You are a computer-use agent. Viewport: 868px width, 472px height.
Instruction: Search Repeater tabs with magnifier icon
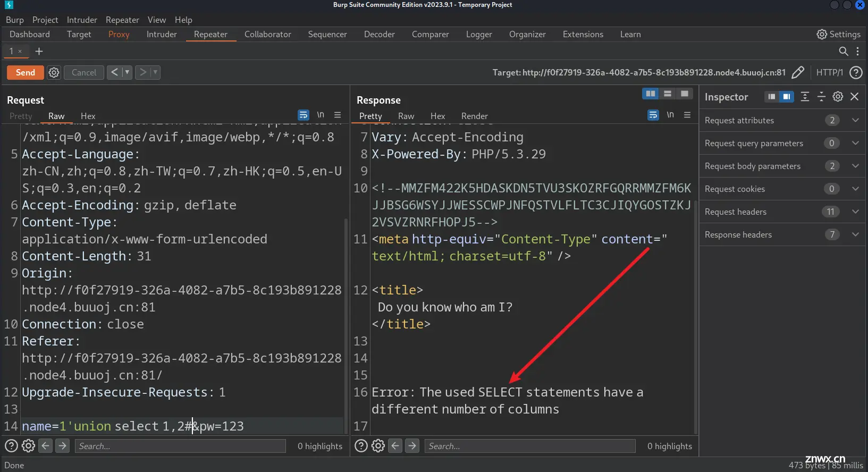[x=843, y=52]
